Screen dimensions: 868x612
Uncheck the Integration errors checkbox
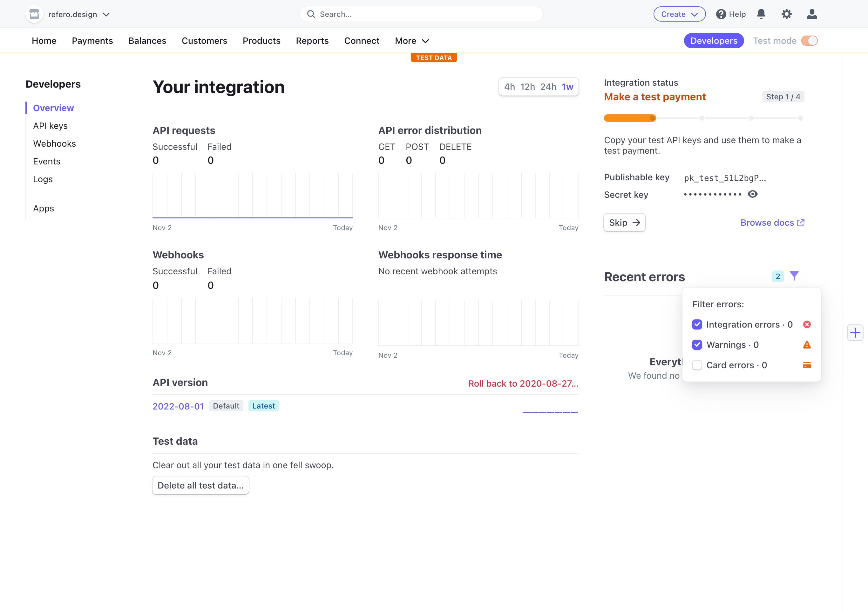pos(697,324)
